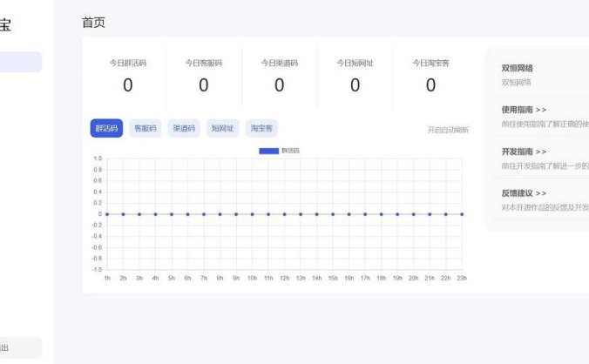Viewport: 589px width, 364px height.
Task: Click the 双恒网络 heading
Action: 517,68
